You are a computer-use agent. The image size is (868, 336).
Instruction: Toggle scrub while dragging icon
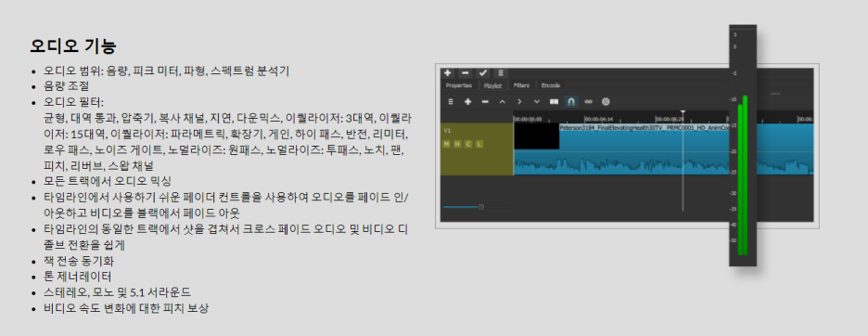tap(589, 102)
